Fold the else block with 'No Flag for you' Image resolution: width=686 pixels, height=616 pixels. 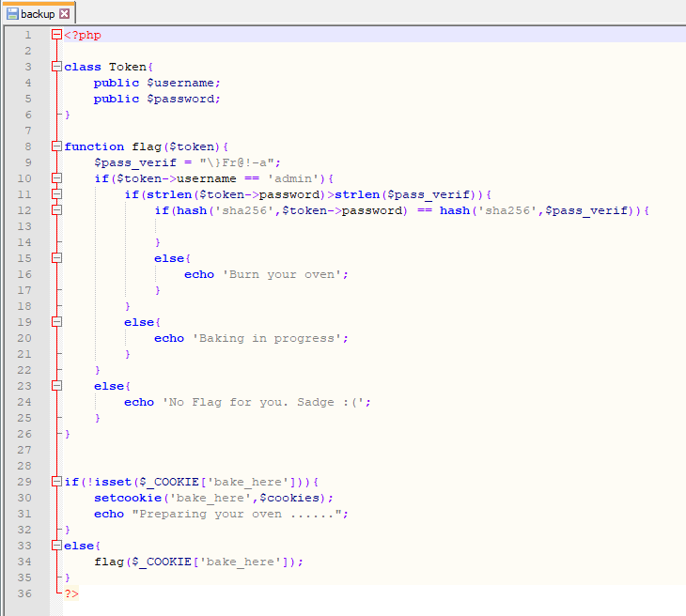pos(57,386)
